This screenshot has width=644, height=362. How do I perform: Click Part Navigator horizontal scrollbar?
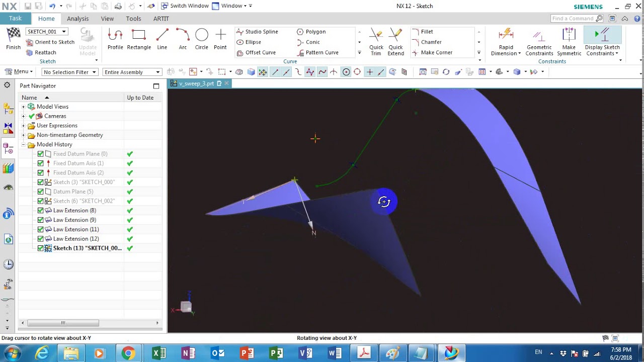click(x=63, y=323)
